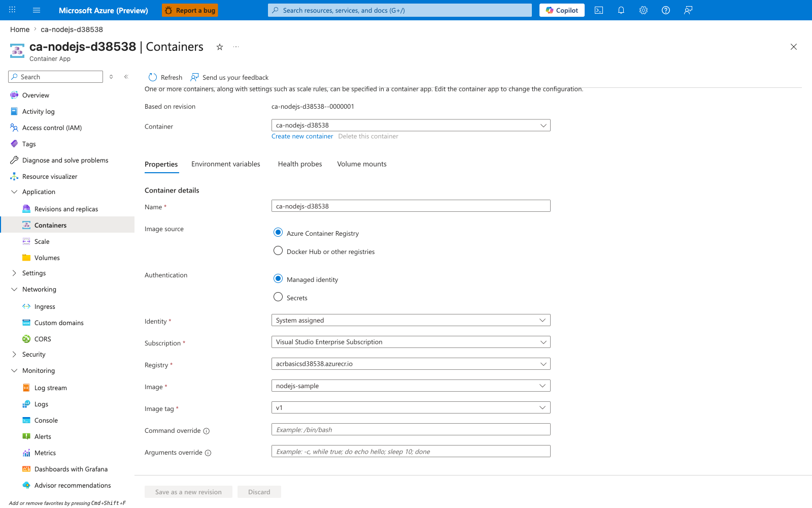The image size is (812, 508).
Task: Click the global search resources box
Action: (400, 10)
